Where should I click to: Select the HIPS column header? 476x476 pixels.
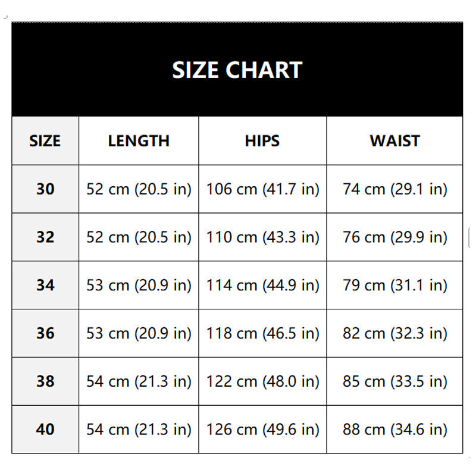coord(262,141)
